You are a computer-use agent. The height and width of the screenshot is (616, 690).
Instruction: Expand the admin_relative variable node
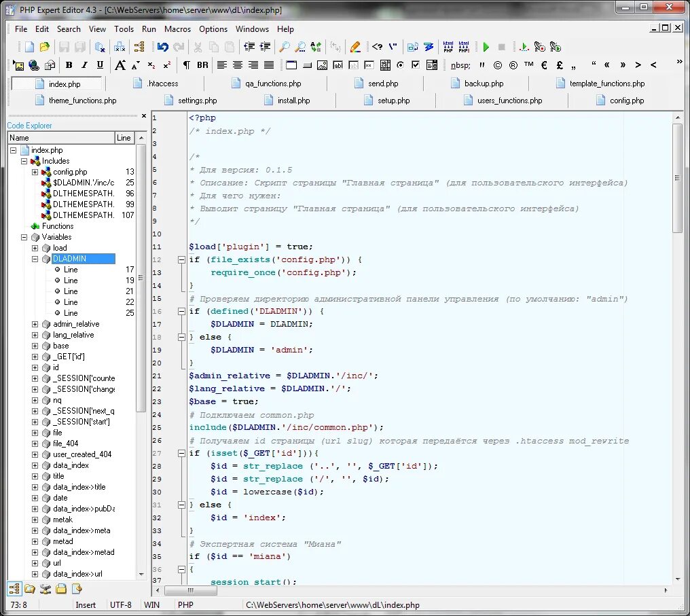35,324
